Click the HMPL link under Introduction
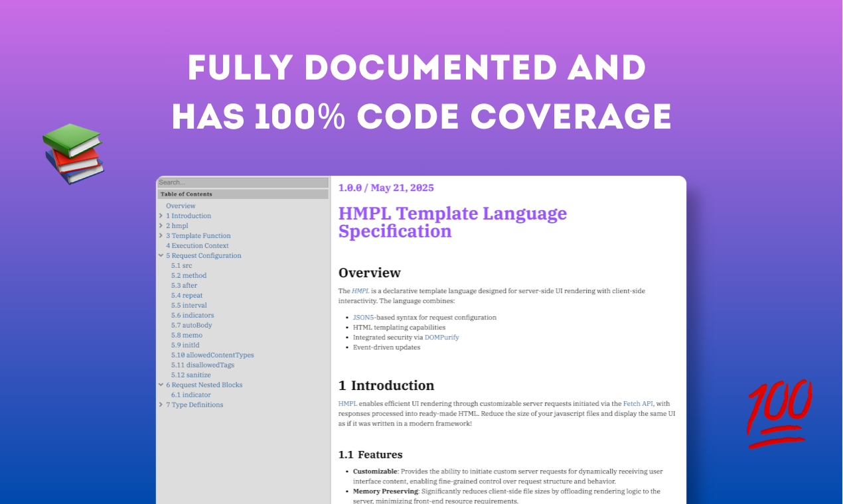Viewport: 843px width, 504px height. click(347, 403)
